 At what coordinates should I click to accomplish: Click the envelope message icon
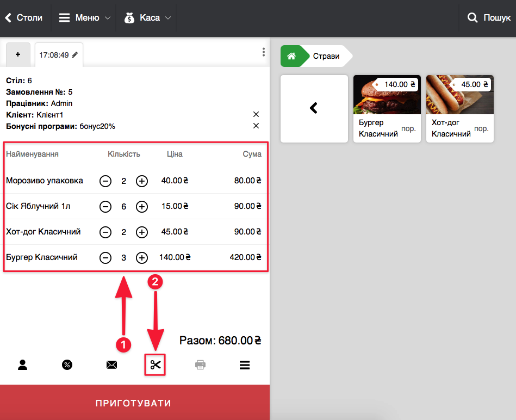click(x=111, y=365)
